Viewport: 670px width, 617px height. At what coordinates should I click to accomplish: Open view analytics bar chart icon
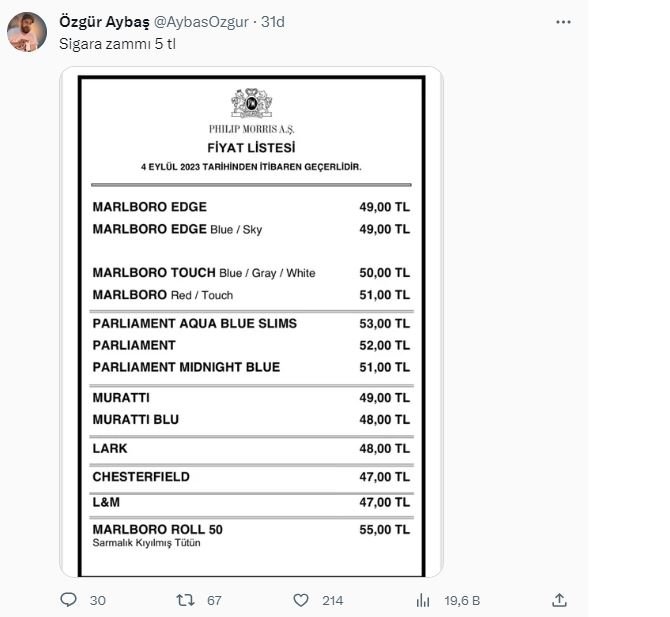[x=423, y=600]
